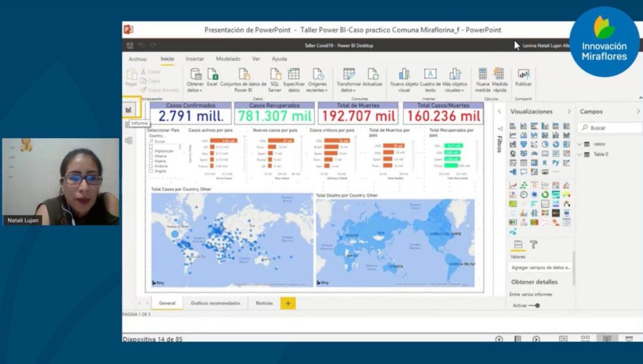Switch to reading view icon
This screenshot has width=643, height=364.
click(x=607, y=339)
